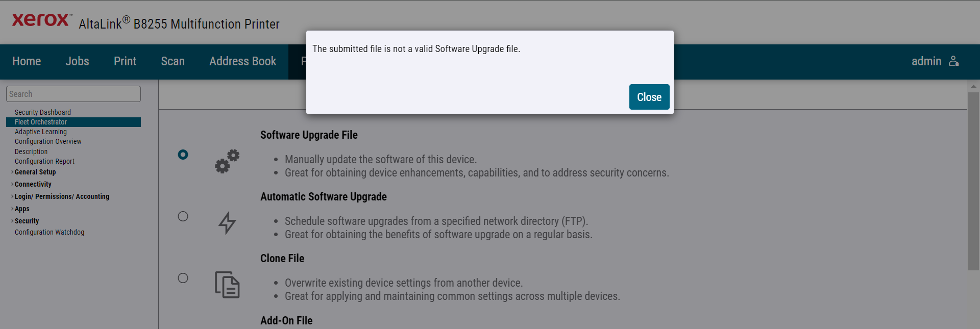Image resolution: width=980 pixels, height=329 pixels.
Task: Close the invalid upgrade file dialog
Action: coord(649,97)
